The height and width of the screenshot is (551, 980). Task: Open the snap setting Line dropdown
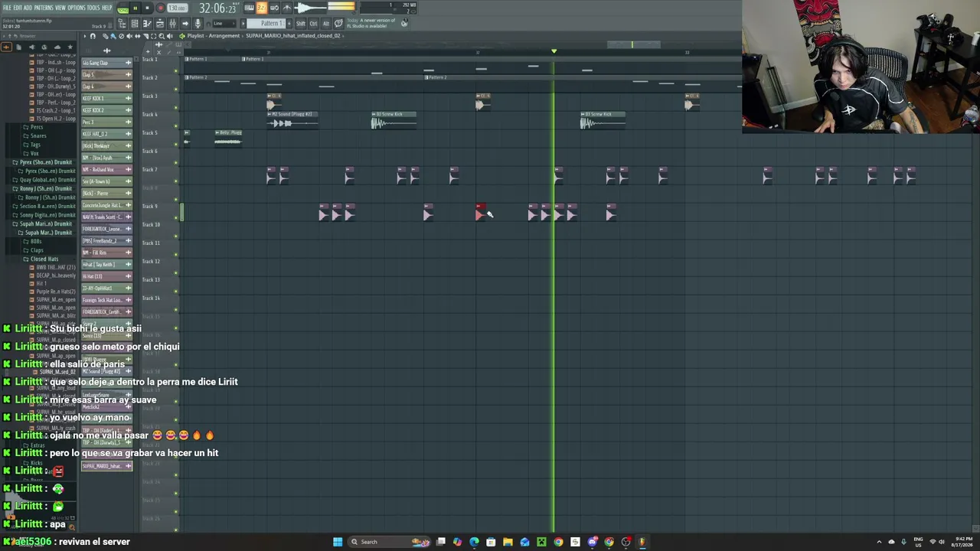pos(224,24)
